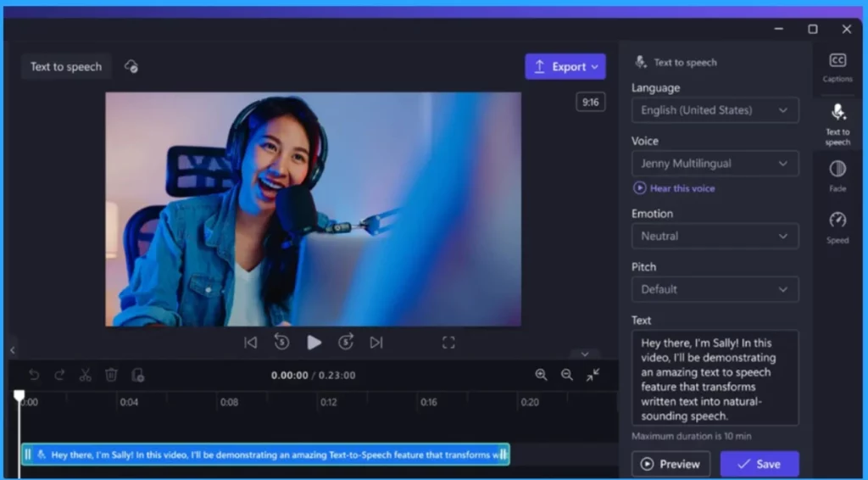
Task: Click the Maximum duration is 10 min note
Action: click(x=692, y=436)
